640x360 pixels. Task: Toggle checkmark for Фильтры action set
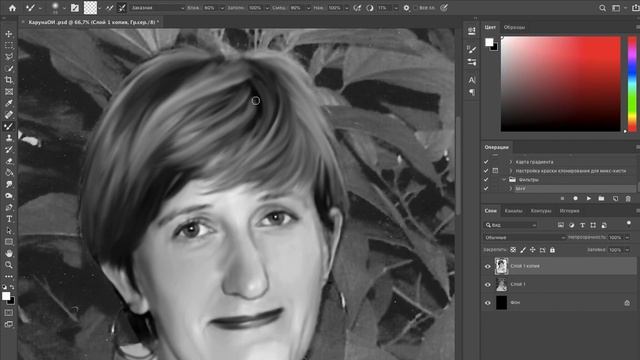point(486,180)
